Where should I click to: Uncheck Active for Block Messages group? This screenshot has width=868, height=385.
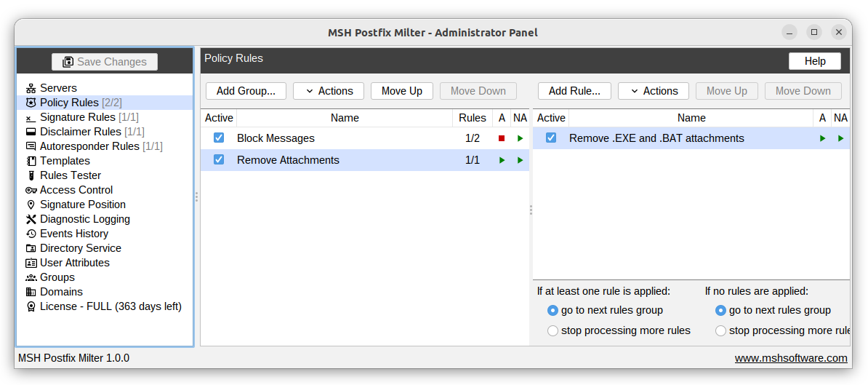click(x=219, y=138)
